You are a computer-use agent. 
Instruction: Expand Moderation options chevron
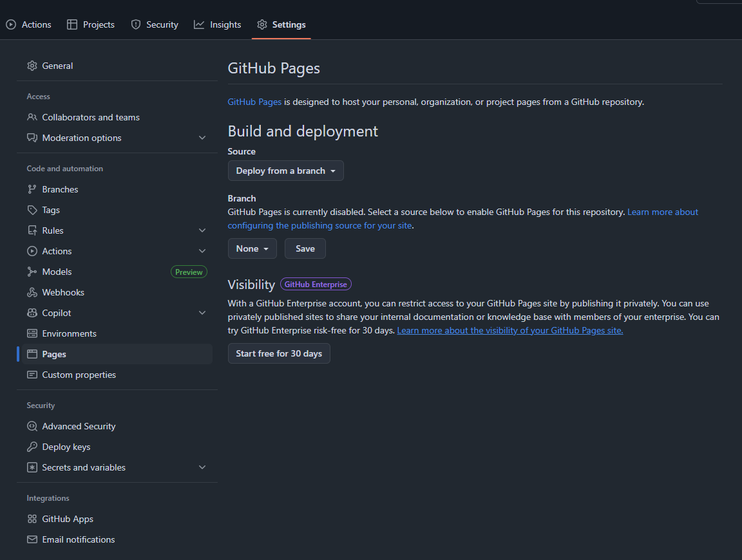[x=202, y=138]
